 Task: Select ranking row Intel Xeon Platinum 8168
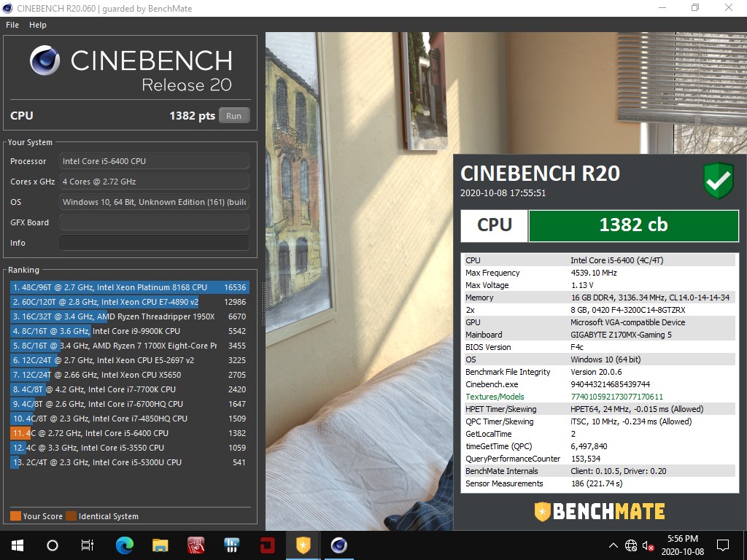pos(130,287)
